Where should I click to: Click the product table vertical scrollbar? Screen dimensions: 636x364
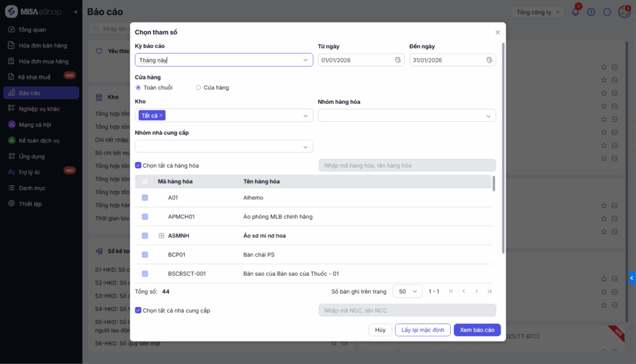(494, 183)
